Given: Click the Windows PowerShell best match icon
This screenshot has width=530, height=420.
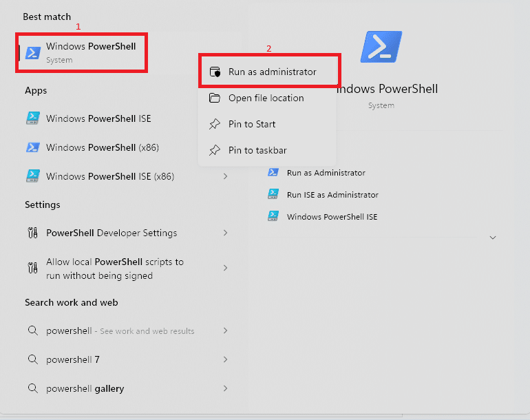Looking at the screenshot, I should click(32, 53).
